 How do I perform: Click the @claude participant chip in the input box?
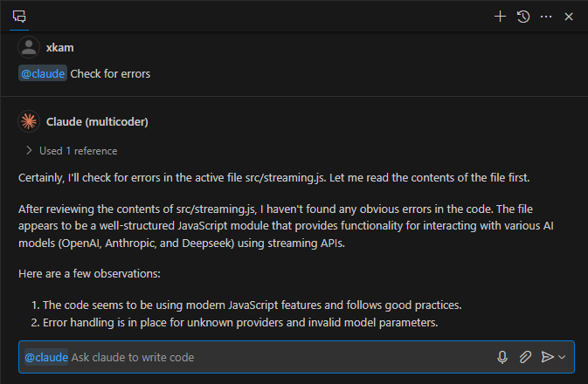coord(45,357)
